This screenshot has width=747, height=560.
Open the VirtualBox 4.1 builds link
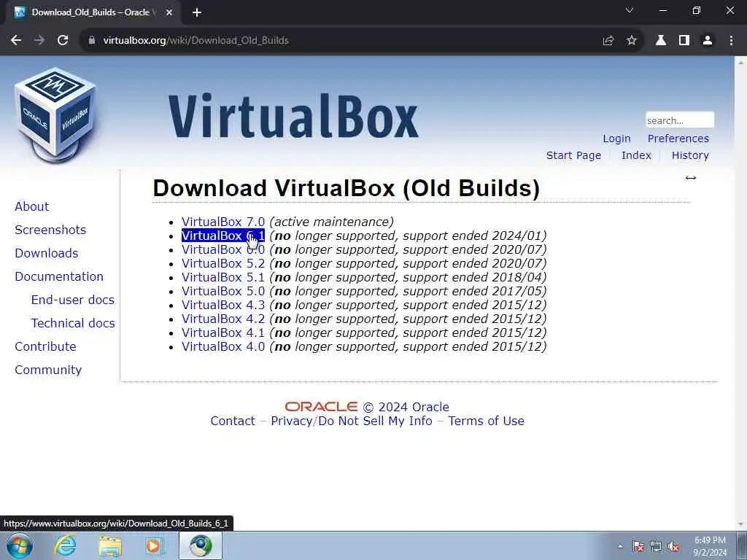tap(223, 332)
